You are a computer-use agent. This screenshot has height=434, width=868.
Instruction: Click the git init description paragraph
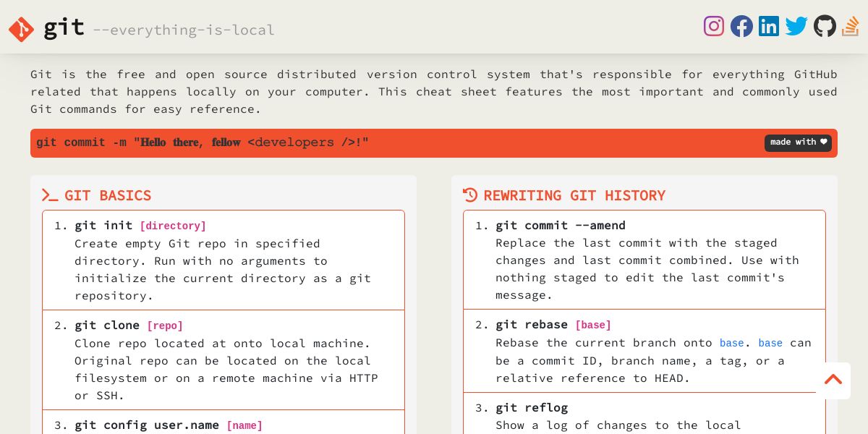(223, 270)
